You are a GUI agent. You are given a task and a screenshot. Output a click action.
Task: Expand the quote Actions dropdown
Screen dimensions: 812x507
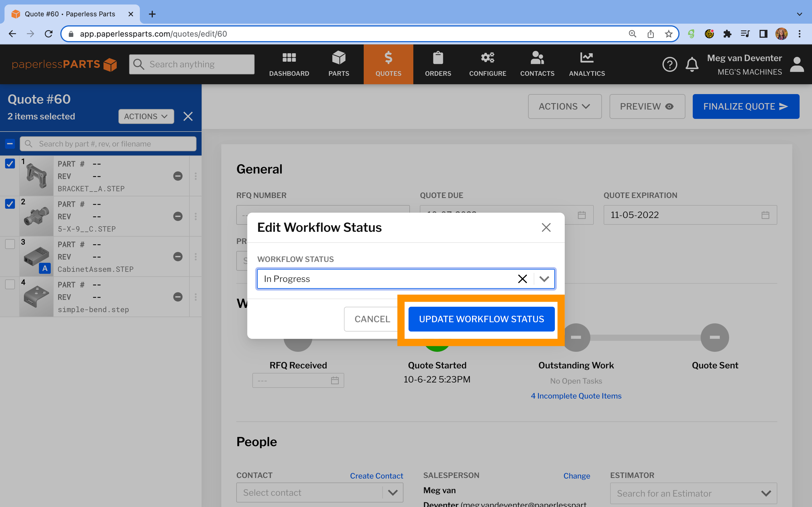click(x=565, y=106)
